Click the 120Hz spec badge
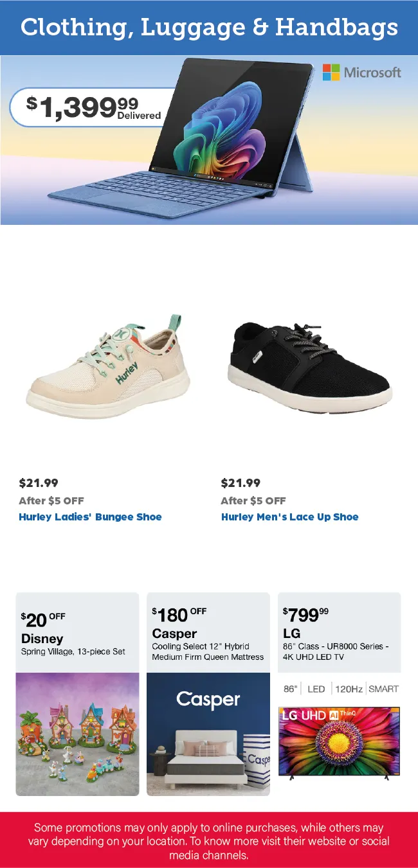The height and width of the screenshot is (868, 418). pos(349,689)
